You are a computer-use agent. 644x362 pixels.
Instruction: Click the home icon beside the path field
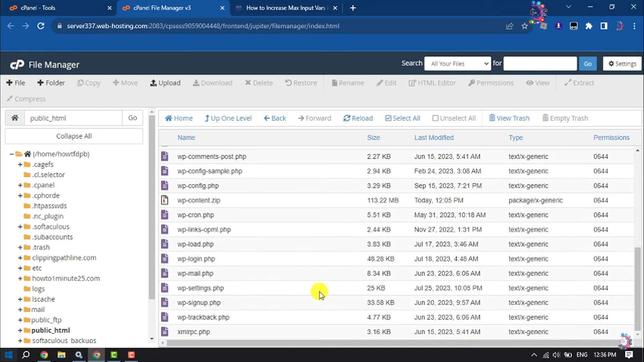(x=15, y=118)
